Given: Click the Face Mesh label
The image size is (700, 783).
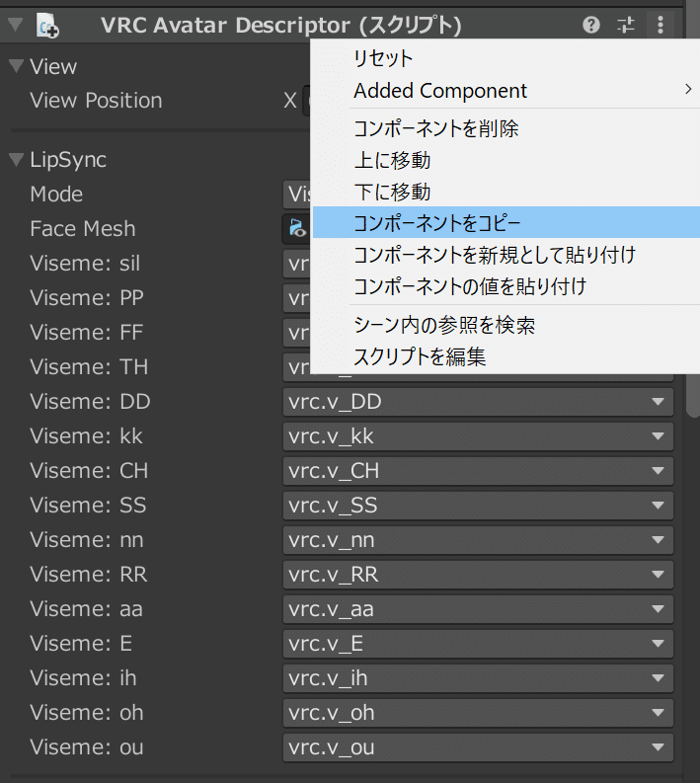Looking at the screenshot, I should 82,229.
